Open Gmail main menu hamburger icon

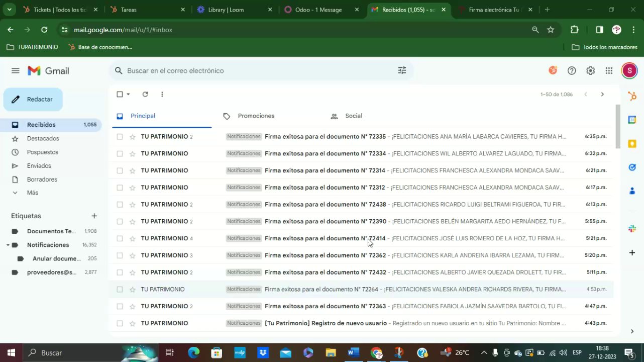point(16,71)
